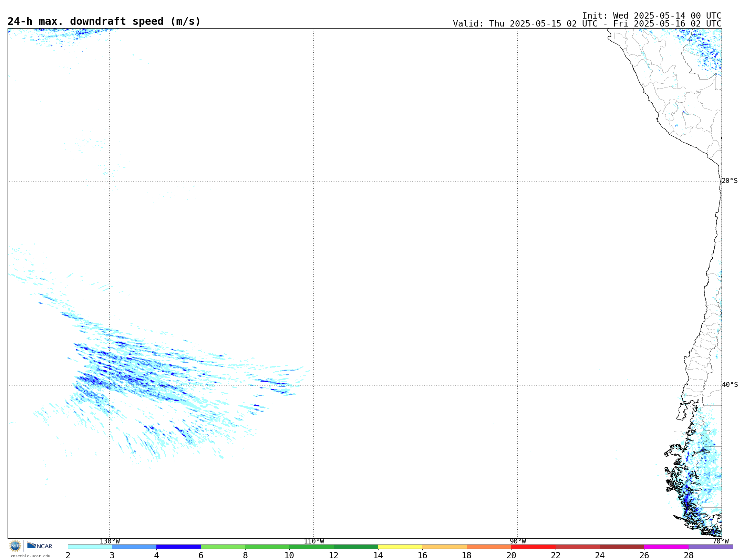744x560 pixels.
Task: Click the bright red 20–22 m/s swatch
Action: click(533, 547)
